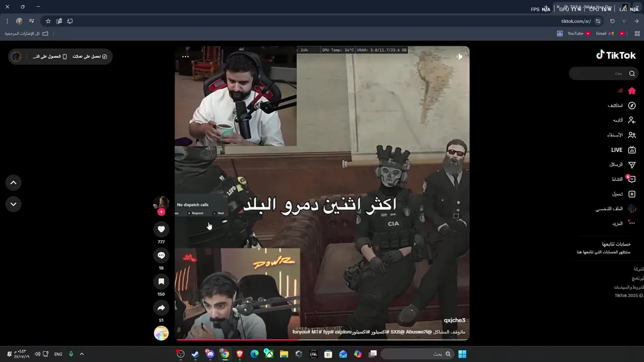Open the Activity notifications inbox

(x=623, y=179)
